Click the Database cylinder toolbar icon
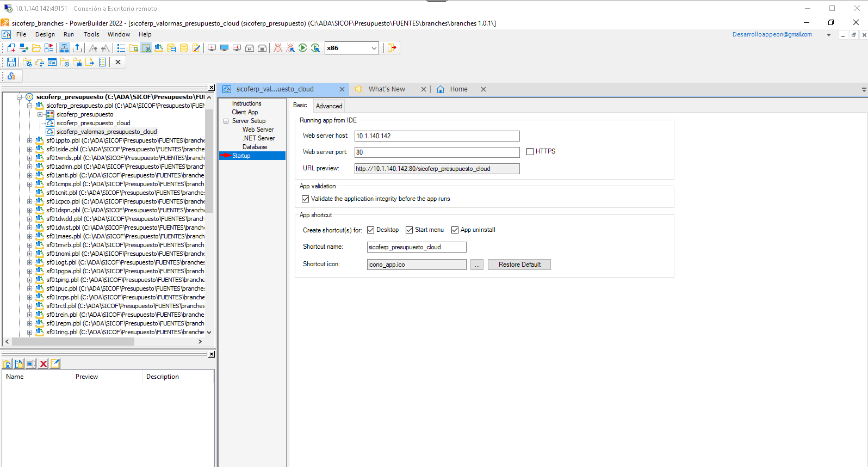This screenshot has height=467, width=868. [x=184, y=48]
